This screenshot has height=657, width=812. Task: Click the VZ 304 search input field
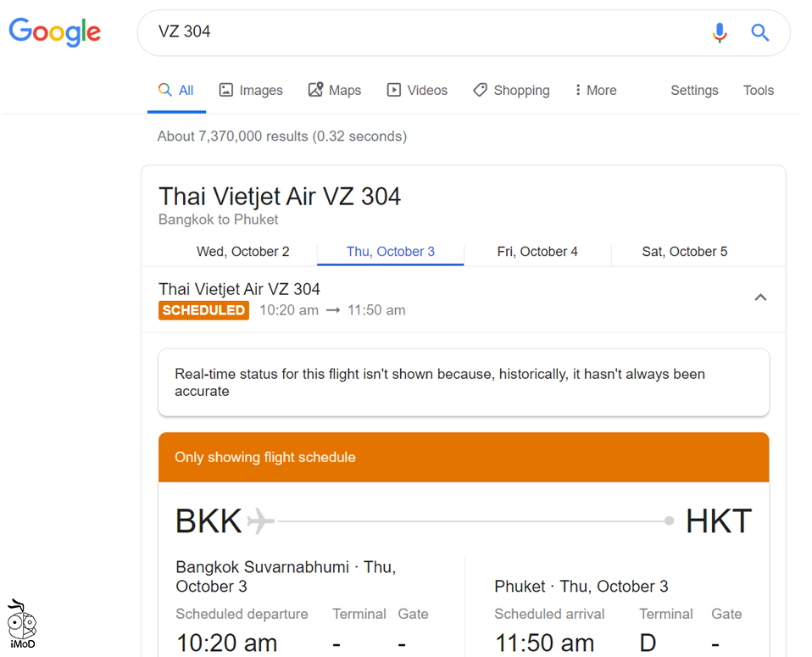pos(424,32)
